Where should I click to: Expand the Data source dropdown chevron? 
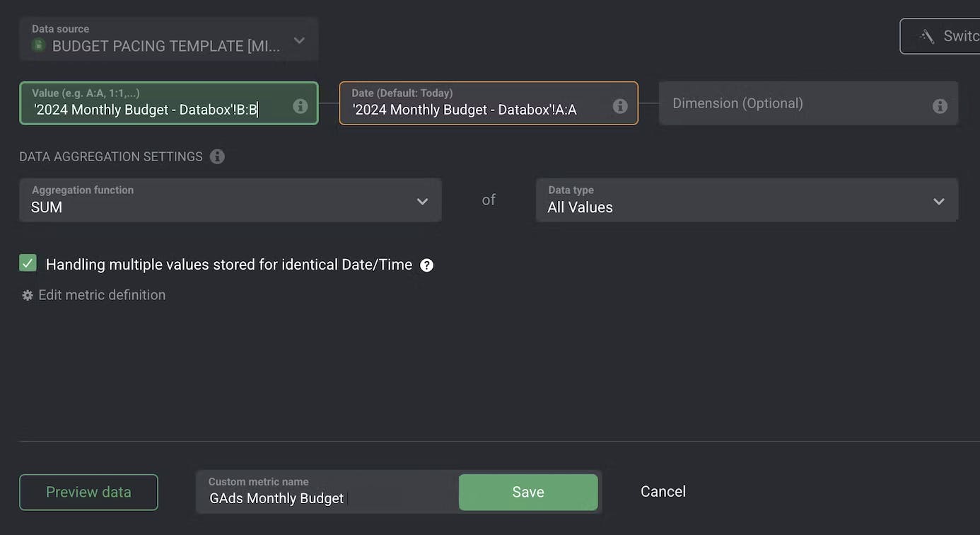click(x=299, y=40)
